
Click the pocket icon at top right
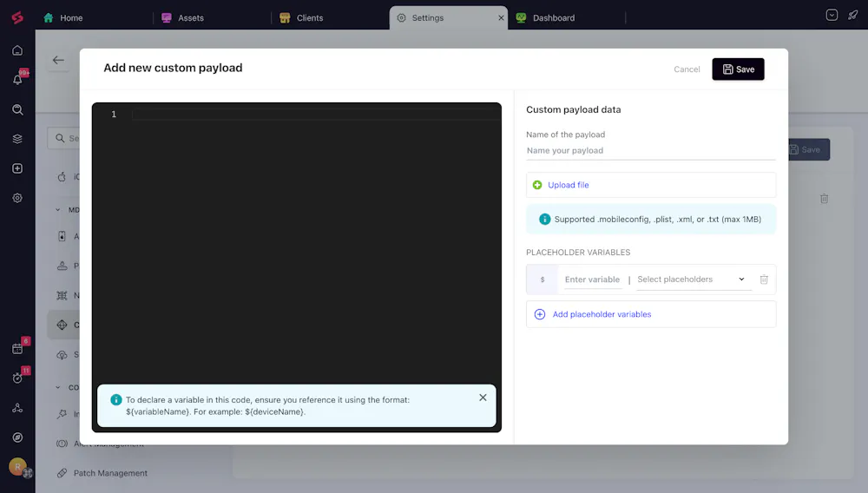[832, 15]
